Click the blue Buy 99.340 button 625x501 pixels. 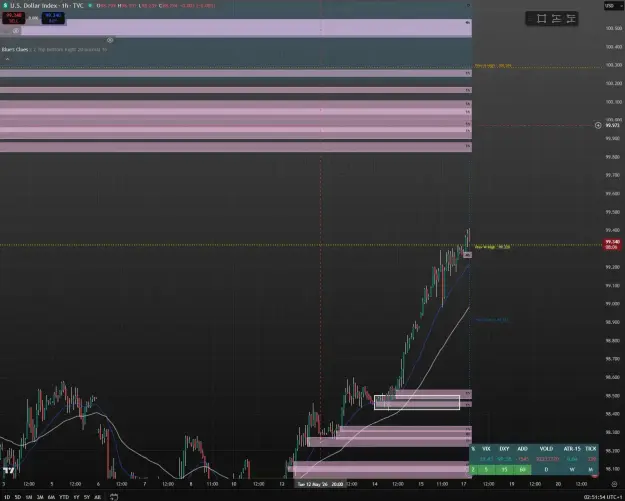[x=53, y=18]
